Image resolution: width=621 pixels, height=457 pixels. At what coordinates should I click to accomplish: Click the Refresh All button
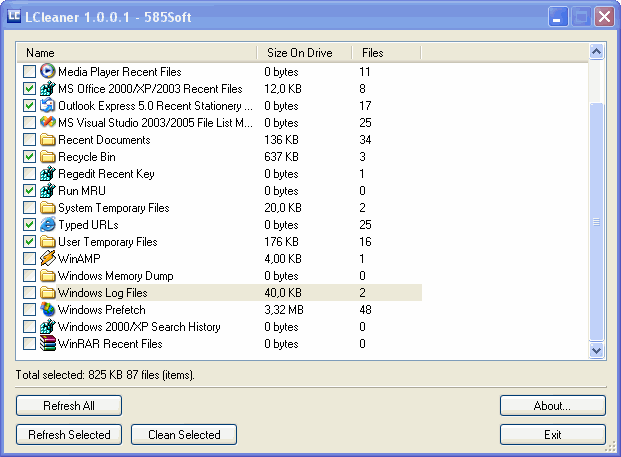(x=69, y=406)
